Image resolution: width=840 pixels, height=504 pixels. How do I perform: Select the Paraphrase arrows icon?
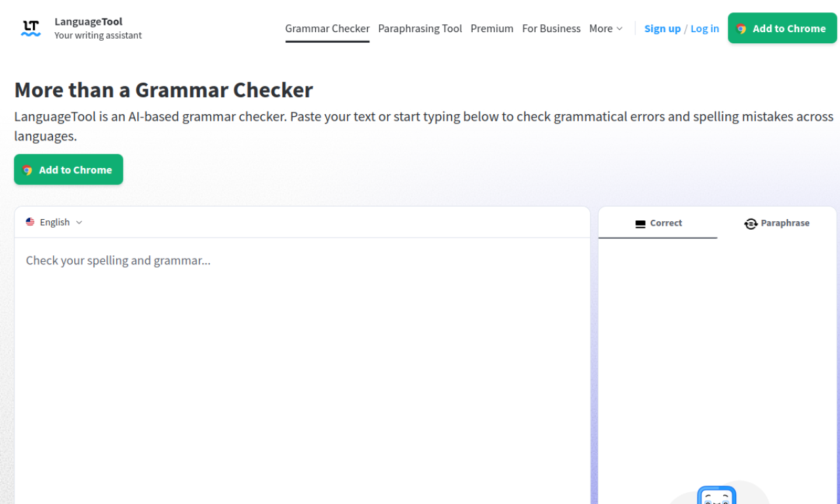click(751, 223)
